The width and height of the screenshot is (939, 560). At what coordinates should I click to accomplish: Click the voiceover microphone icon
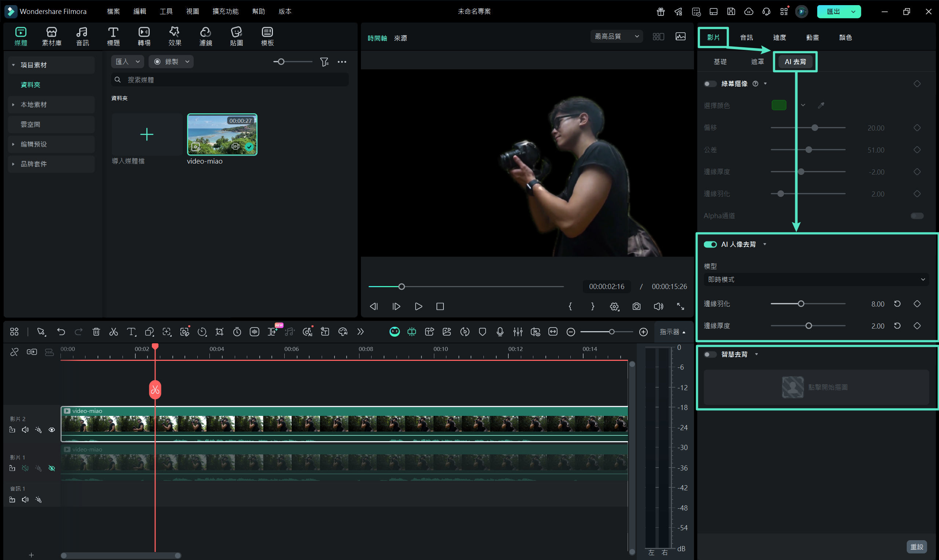pos(500,332)
